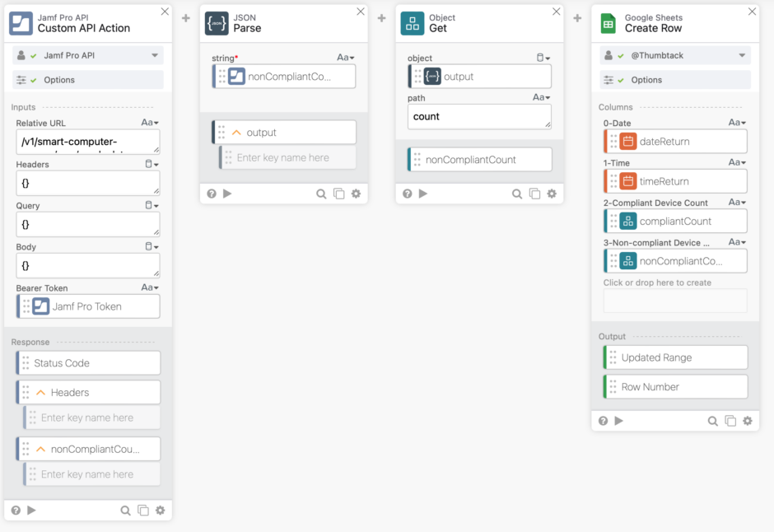Screen dimensions: 774x532
Task: Duplicate the Jamf Custom API Action card
Action: coord(143,511)
